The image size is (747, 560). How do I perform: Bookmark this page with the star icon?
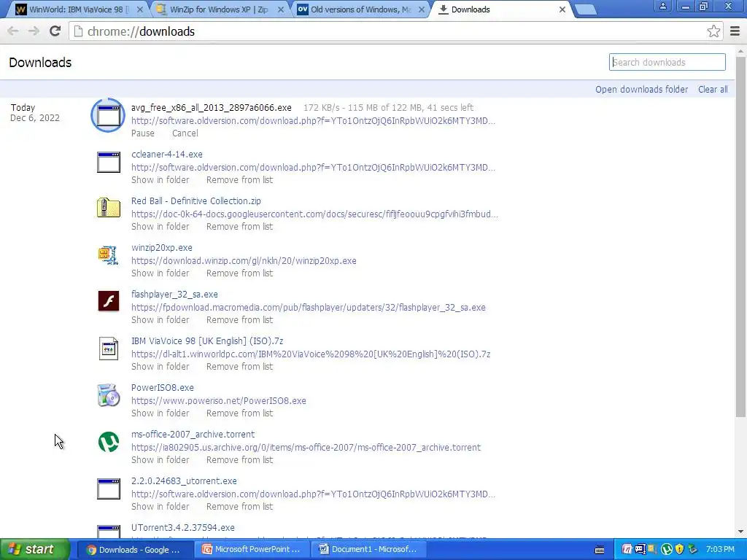[713, 31]
